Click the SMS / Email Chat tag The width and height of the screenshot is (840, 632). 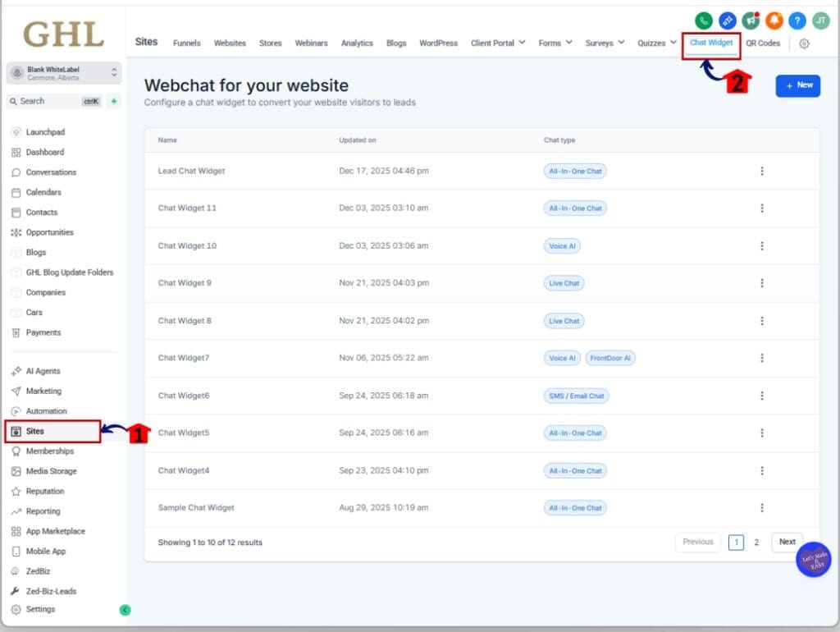[577, 396]
